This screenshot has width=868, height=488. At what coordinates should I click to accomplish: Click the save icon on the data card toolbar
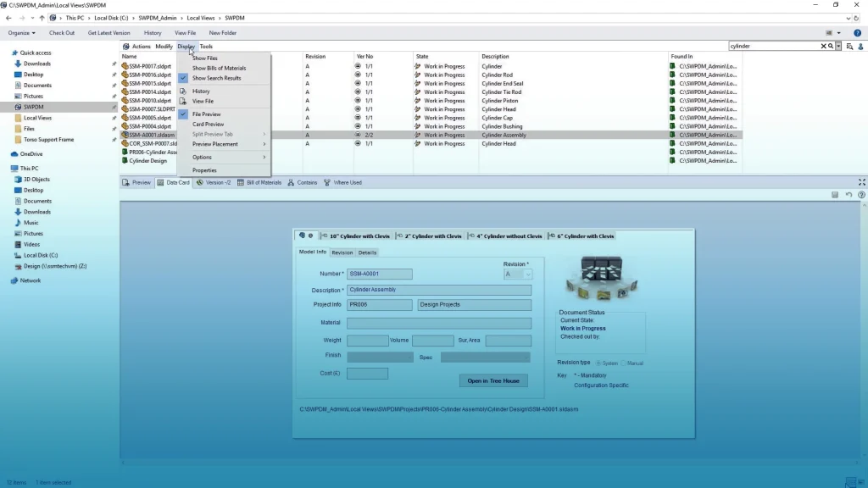point(835,194)
